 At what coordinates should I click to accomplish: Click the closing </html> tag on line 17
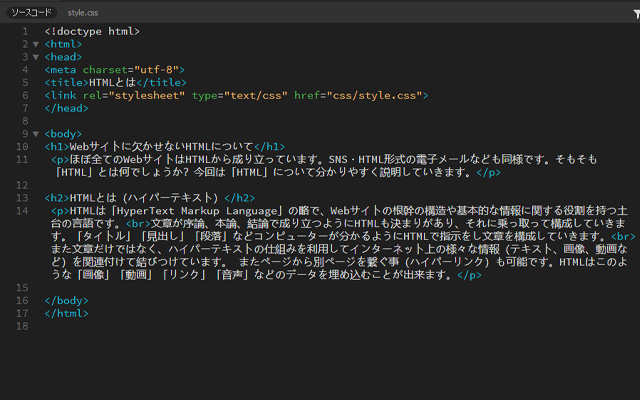[x=66, y=313]
